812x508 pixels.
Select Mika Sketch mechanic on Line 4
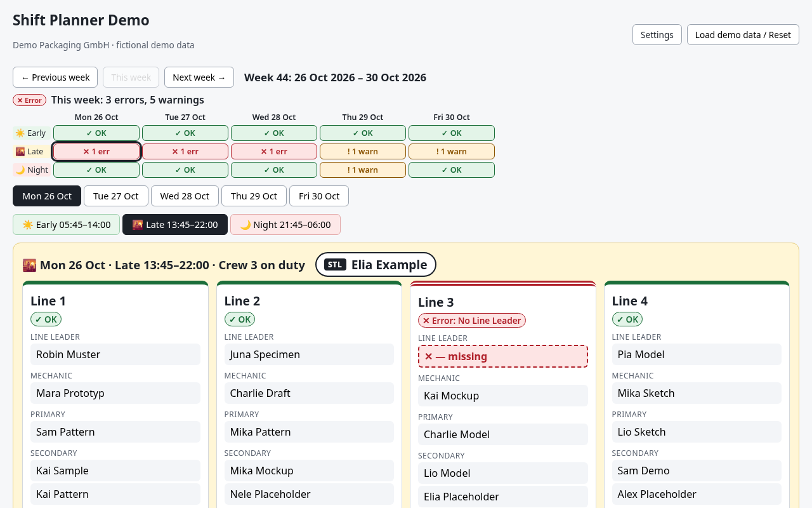(697, 393)
